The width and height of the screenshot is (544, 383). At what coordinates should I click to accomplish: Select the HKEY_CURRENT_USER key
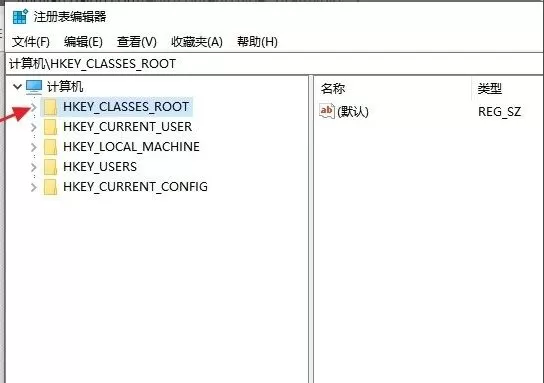pyautogui.click(x=127, y=127)
